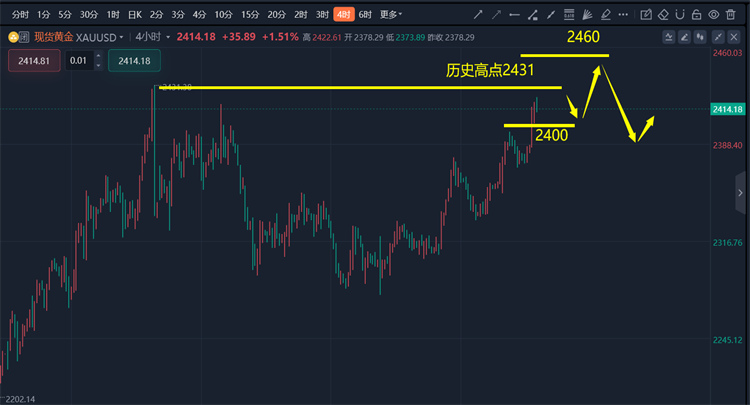Open more drawing tools ellipsis
The image size is (750, 405).
[623, 15]
